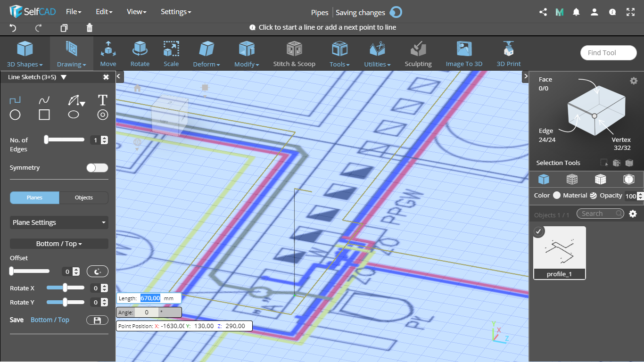
Task: Select the spline curve sketch tool
Action: pyautogui.click(x=44, y=100)
